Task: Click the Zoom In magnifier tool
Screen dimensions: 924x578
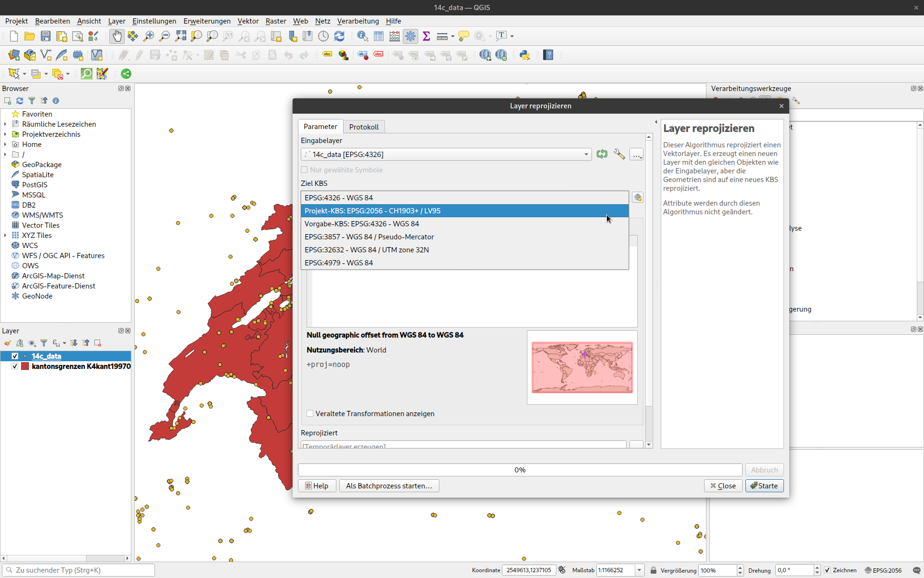Action: 149,36
